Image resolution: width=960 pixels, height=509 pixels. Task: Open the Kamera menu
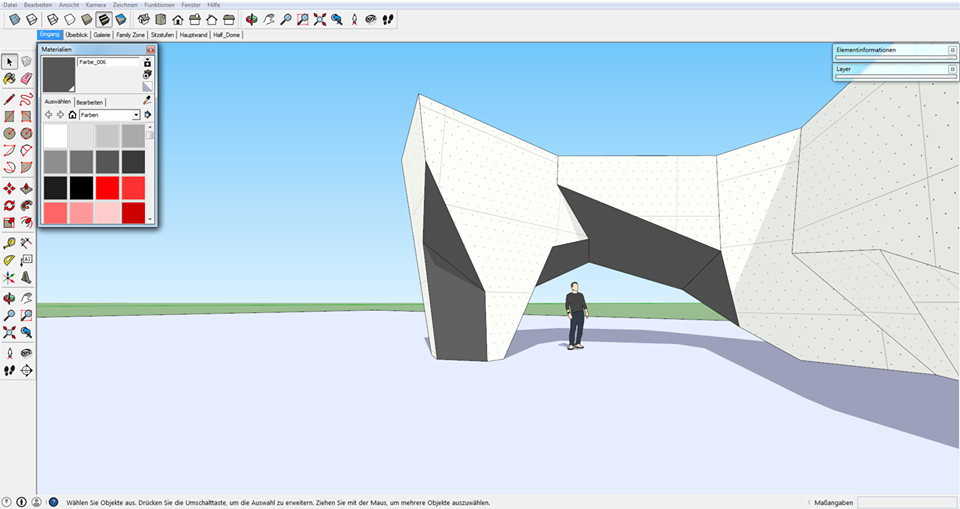click(96, 5)
